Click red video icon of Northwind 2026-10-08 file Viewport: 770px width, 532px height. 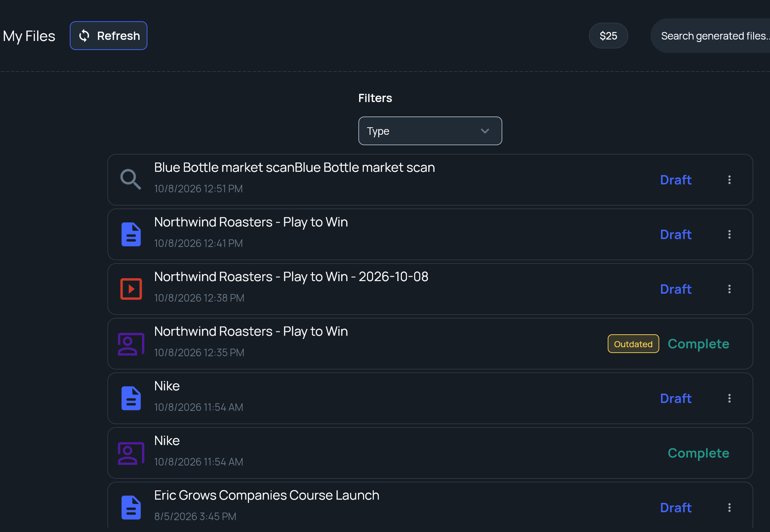[131, 289]
